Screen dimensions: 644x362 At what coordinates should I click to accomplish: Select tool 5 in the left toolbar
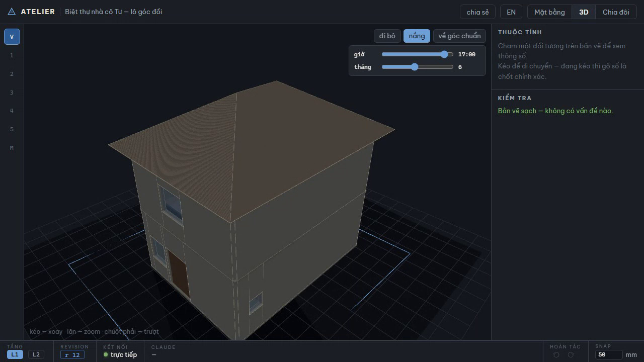12,129
